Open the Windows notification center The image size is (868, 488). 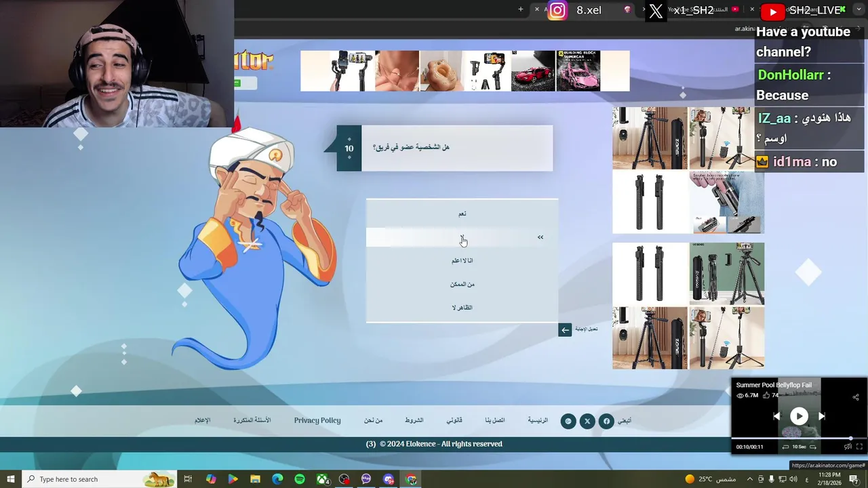854,479
